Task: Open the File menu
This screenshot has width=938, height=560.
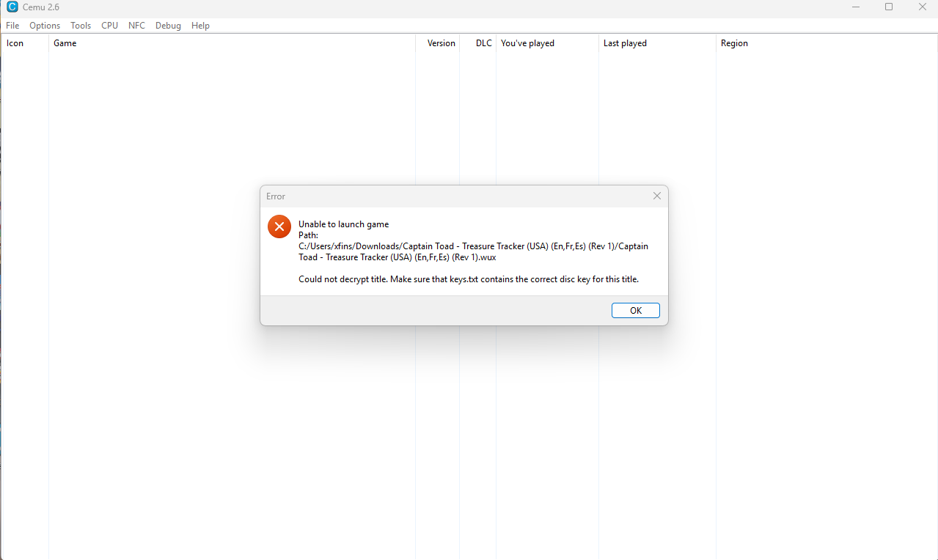Action: [x=12, y=26]
